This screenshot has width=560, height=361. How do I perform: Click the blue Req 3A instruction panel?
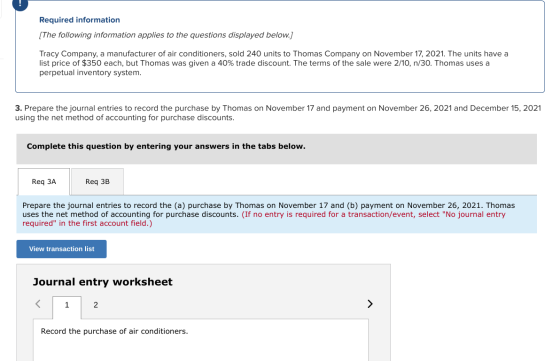pos(276,214)
